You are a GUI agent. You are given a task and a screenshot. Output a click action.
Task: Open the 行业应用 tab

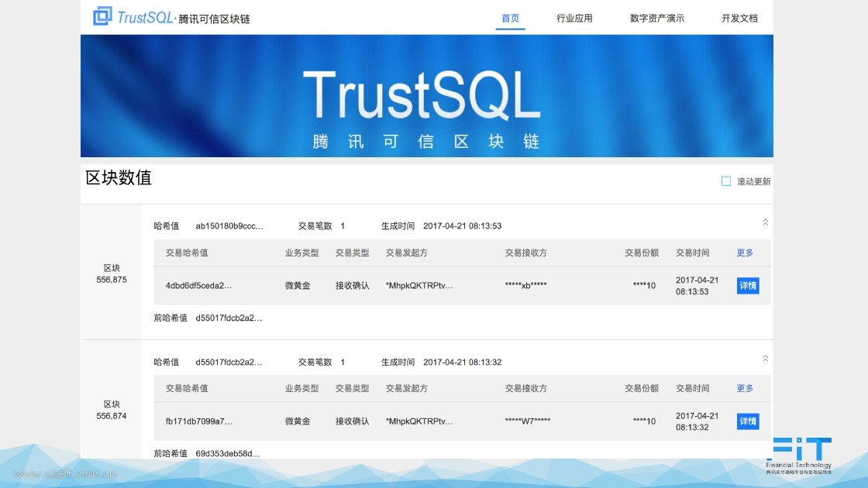click(x=574, y=19)
